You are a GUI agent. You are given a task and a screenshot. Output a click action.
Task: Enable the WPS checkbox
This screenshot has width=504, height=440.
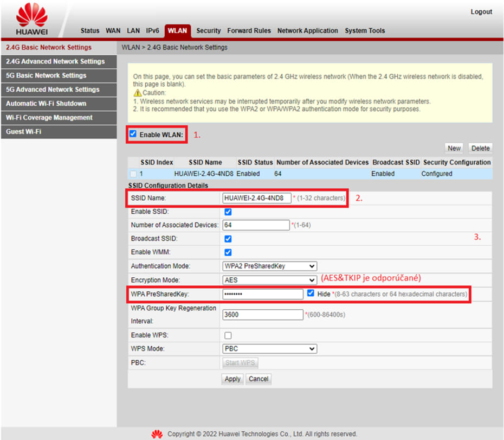(228, 335)
